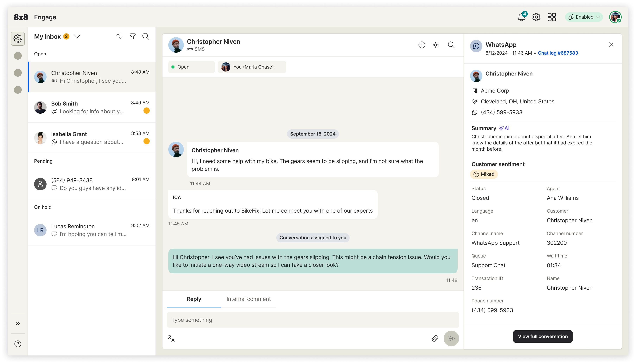Switch to the Internal comment tab

[x=248, y=299]
